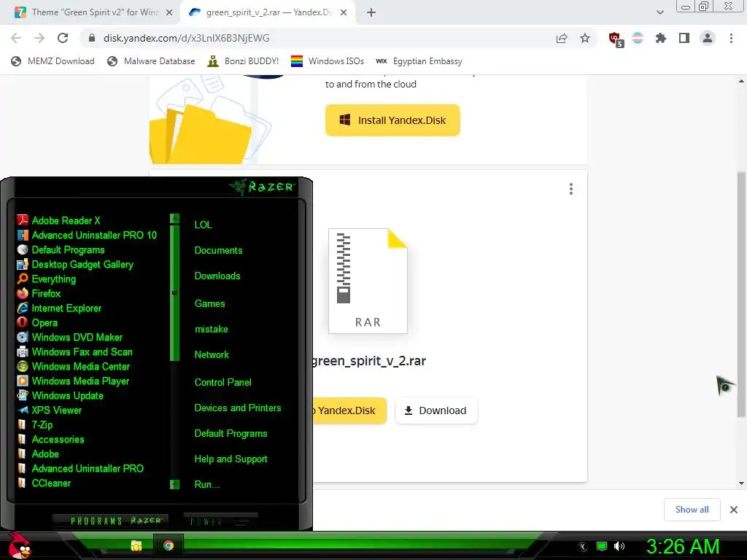This screenshot has height=560, width=747.
Task: Expand the CCleaner folder
Action: (44, 483)
